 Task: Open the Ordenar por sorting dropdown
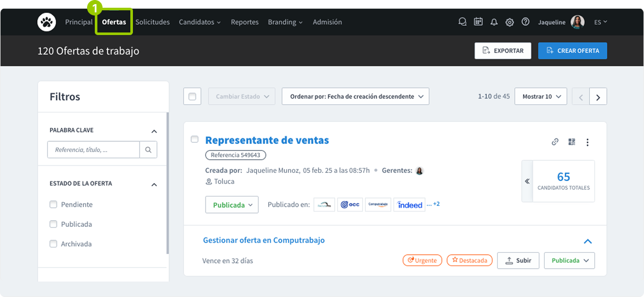tap(355, 96)
